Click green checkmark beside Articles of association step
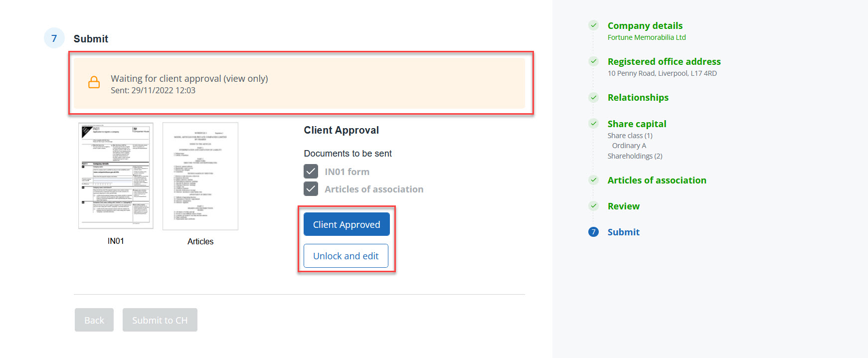 [593, 180]
